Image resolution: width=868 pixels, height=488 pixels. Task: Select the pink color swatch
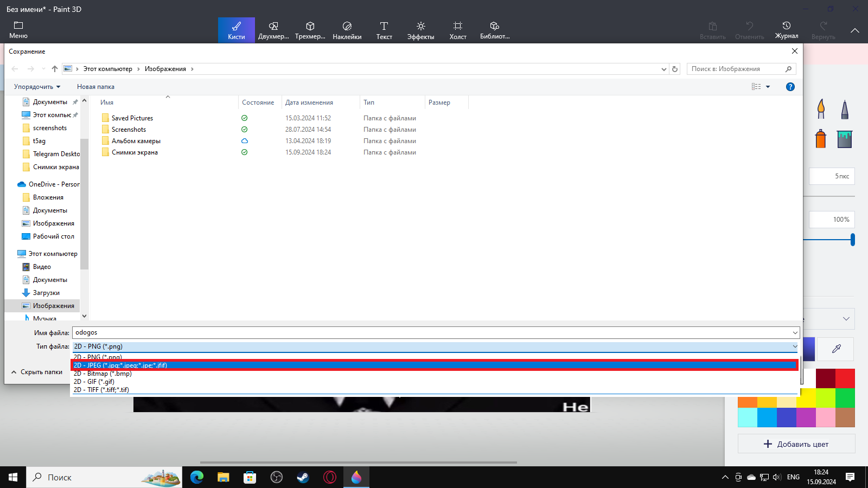(x=826, y=418)
